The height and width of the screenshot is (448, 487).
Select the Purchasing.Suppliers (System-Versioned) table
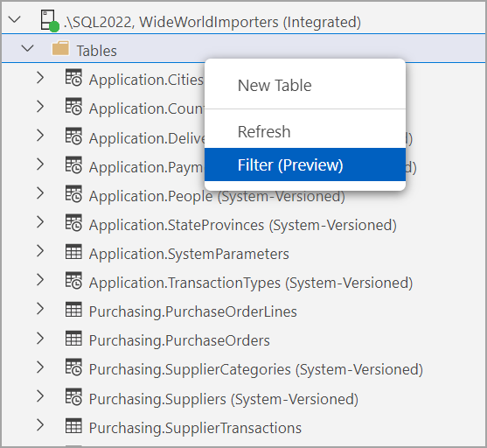[x=224, y=399]
